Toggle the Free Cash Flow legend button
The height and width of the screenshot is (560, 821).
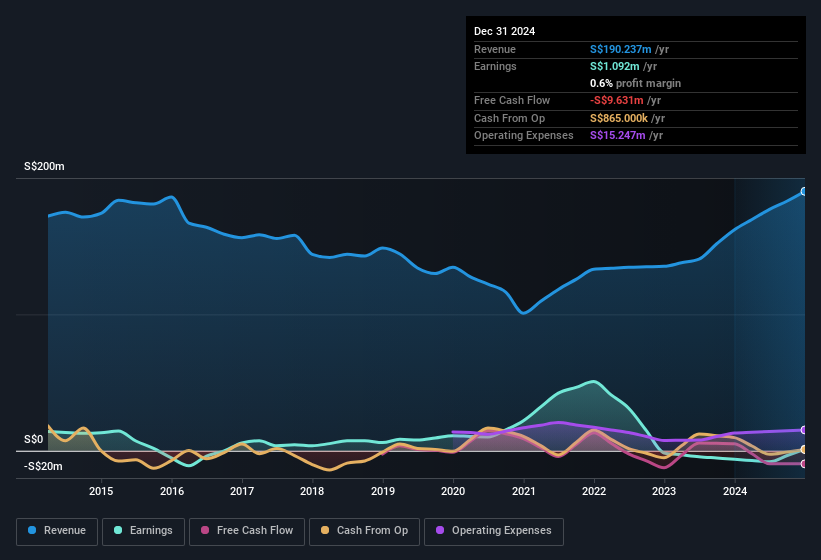(x=247, y=532)
